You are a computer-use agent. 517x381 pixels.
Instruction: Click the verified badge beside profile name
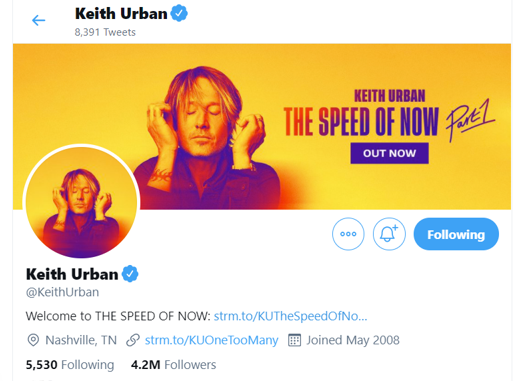pyautogui.click(x=130, y=274)
